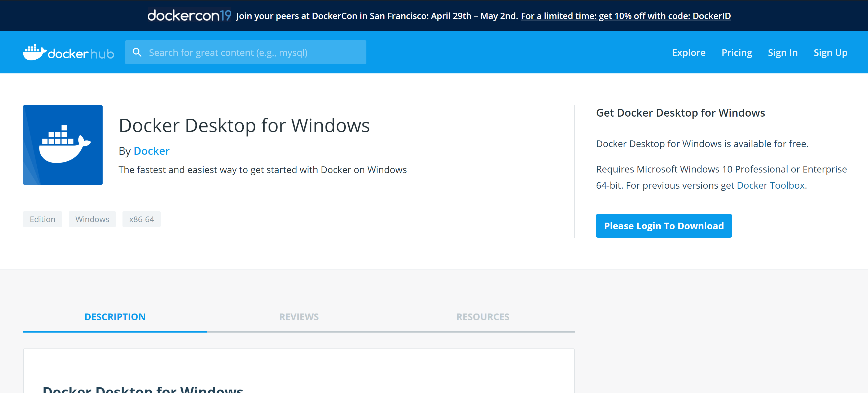Click the Edition tag
Image resolution: width=868 pixels, height=393 pixels.
pos(42,219)
